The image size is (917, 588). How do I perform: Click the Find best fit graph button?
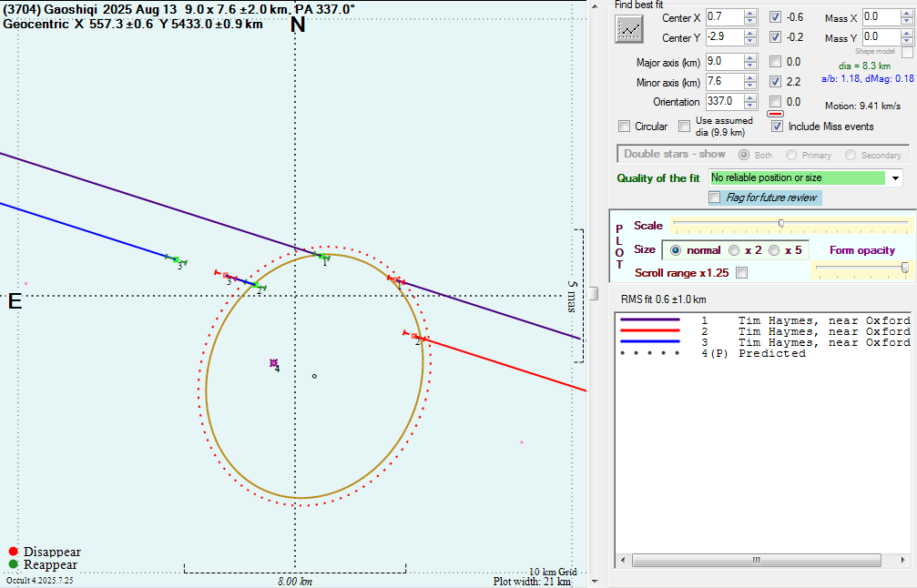point(629,28)
